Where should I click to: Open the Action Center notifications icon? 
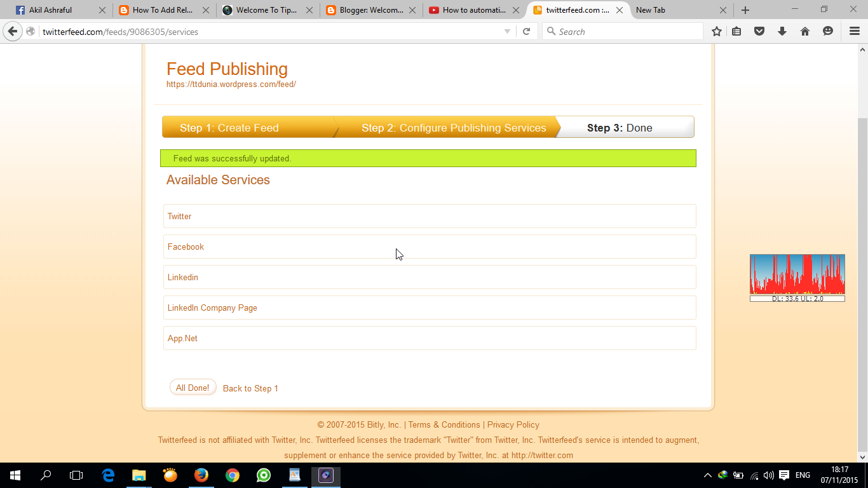tap(784, 475)
